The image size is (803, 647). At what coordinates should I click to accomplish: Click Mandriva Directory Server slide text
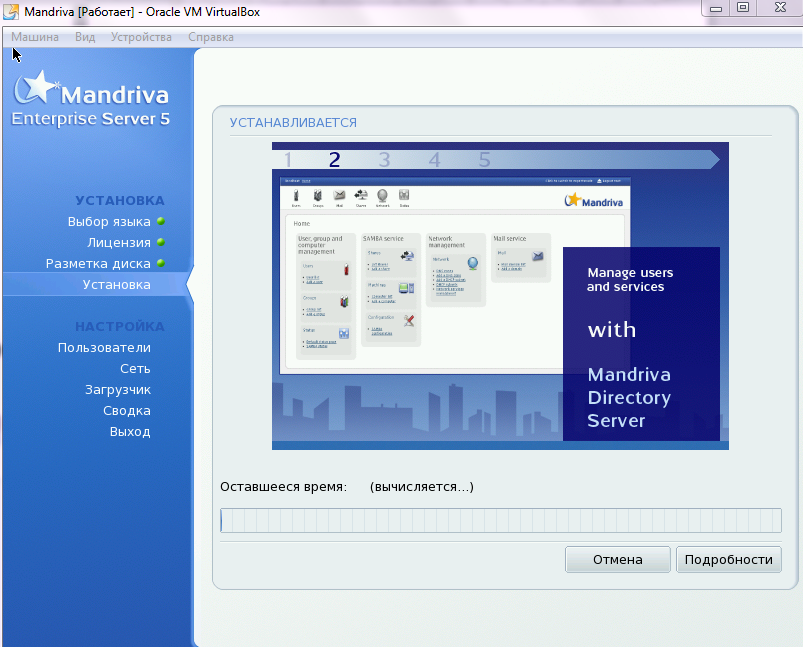tap(629, 398)
